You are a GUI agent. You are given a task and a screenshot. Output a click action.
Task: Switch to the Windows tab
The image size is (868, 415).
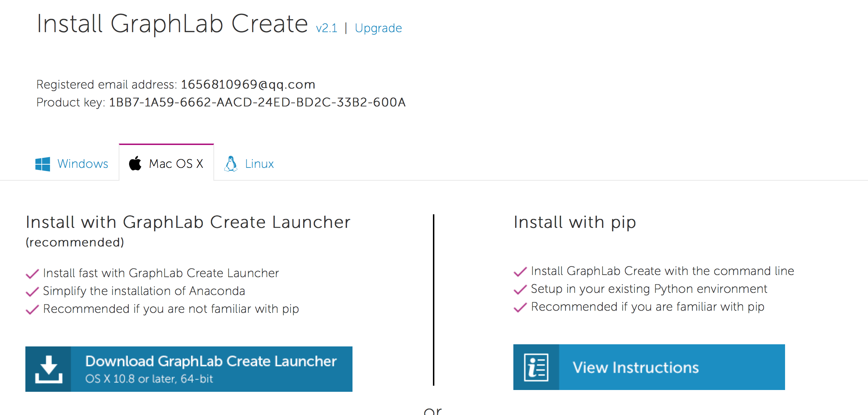(72, 164)
